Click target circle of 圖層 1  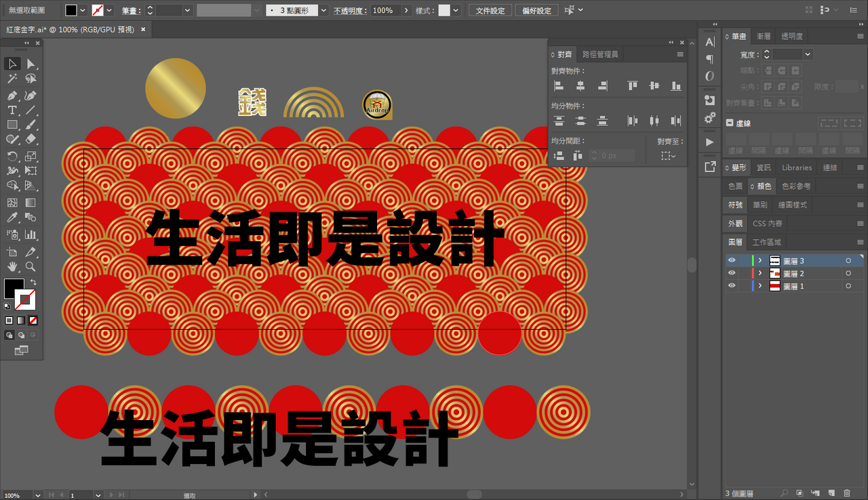(x=848, y=287)
